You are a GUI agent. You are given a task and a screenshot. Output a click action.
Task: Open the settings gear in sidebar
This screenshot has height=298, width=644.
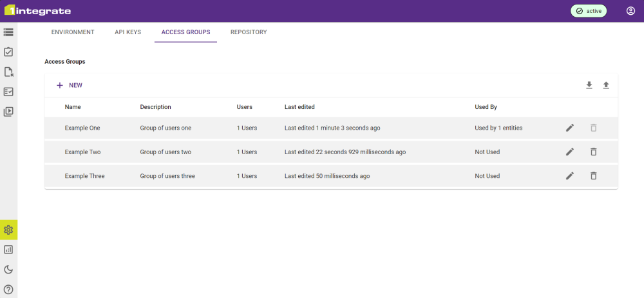tap(8, 230)
